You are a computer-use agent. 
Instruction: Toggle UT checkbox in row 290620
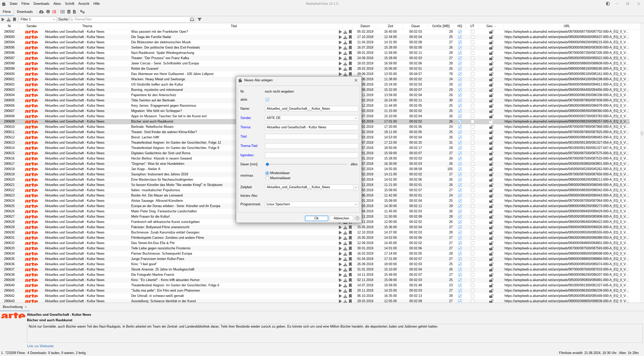tap(473, 180)
